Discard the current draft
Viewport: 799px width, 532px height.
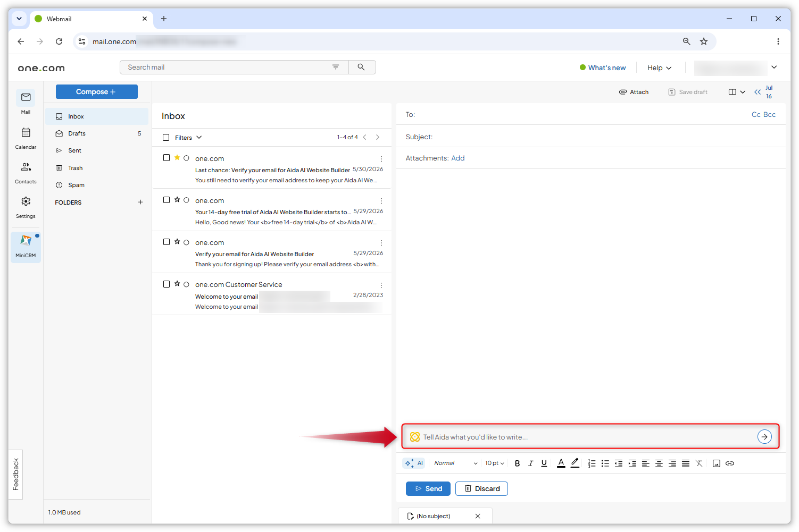pos(481,489)
